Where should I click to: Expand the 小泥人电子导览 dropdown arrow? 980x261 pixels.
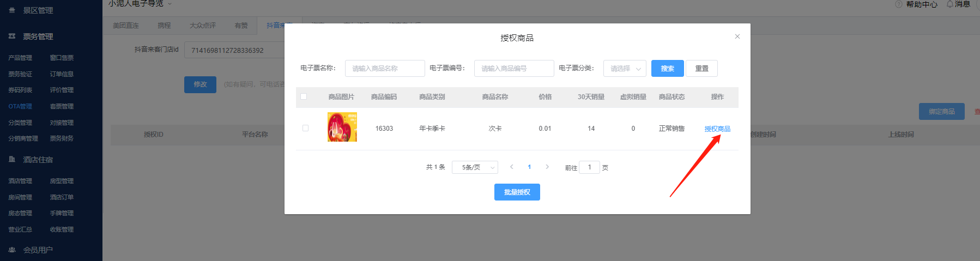point(170,4)
